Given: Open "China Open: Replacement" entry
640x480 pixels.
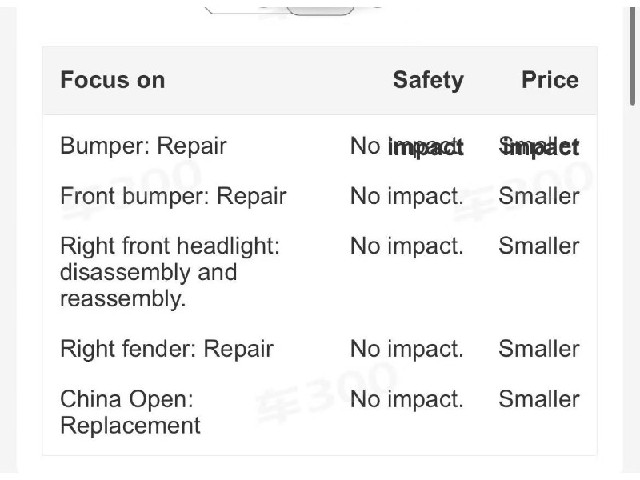Looking at the screenshot, I should [x=130, y=412].
